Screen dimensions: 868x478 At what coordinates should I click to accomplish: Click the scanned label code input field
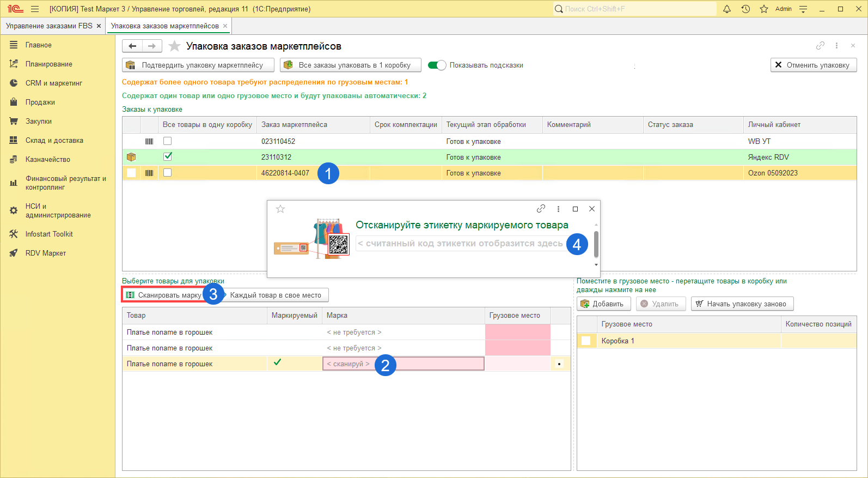[460, 244]
